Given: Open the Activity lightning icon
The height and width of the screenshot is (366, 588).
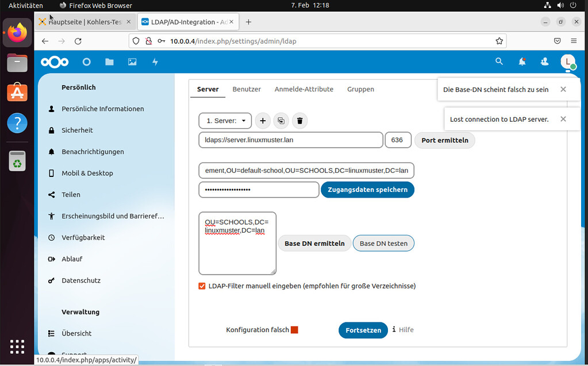Looking at the screenshot, I should pos(155,62).
